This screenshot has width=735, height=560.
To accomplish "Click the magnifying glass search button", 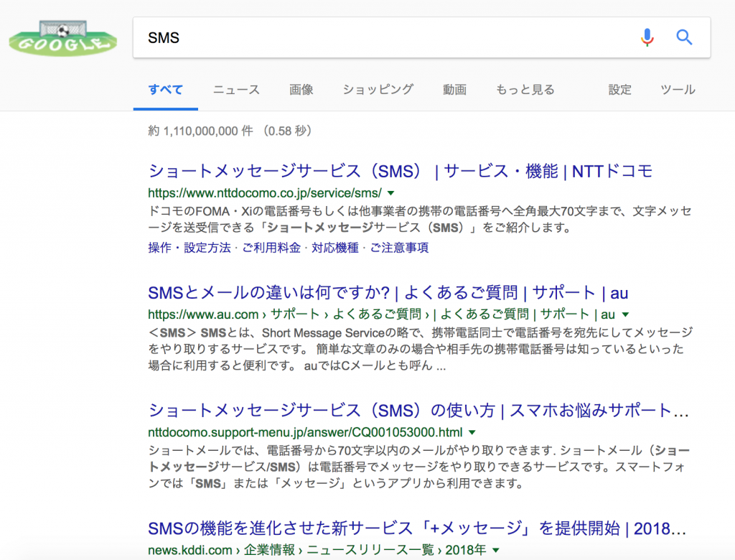I will click(x=684, y=37).
